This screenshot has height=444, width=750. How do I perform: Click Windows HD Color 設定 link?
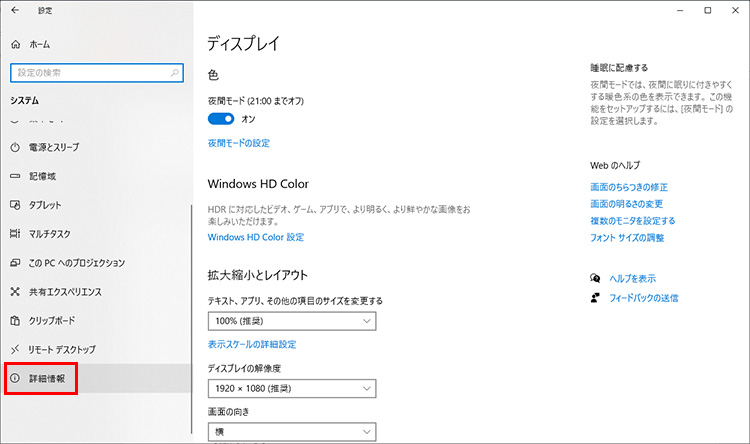pos(255,237)
